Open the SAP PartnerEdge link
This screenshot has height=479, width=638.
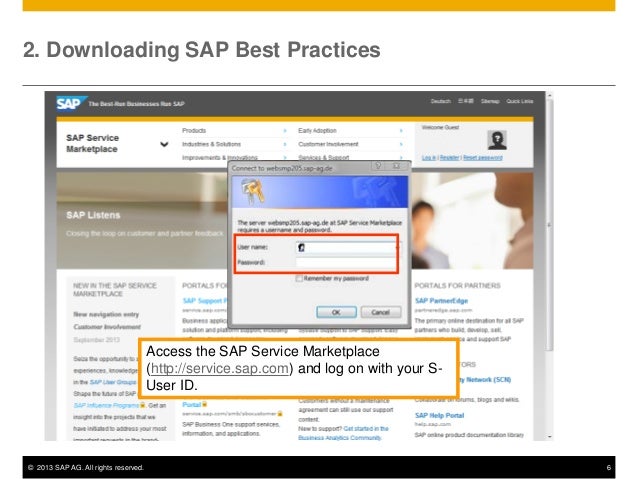pyautogui.click(x=441, y=301)
